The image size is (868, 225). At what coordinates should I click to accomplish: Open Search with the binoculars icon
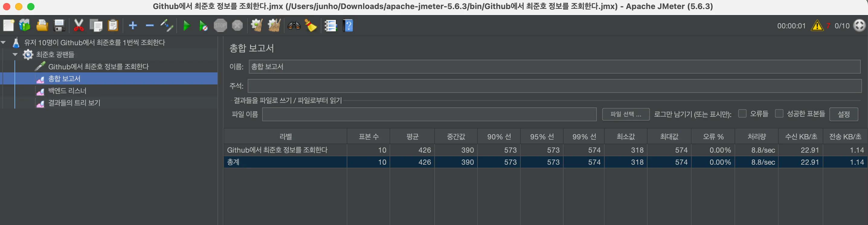[x=294, y=26]
